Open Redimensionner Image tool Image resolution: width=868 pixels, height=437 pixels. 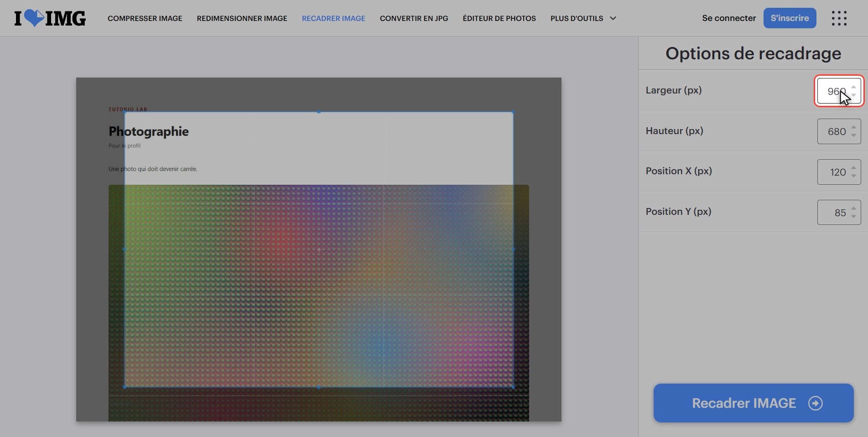click(x=242, y=18)
